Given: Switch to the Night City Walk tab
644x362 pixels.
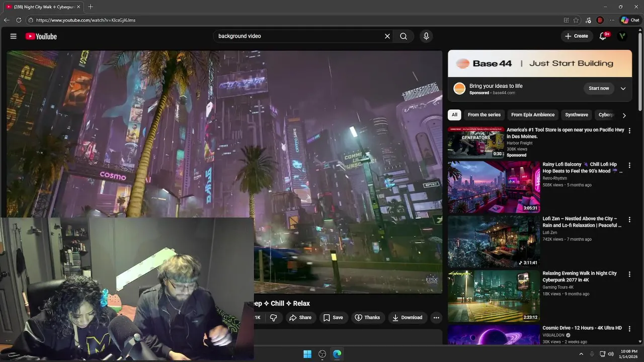Looking at the screenshot, I should coord(43,7).
